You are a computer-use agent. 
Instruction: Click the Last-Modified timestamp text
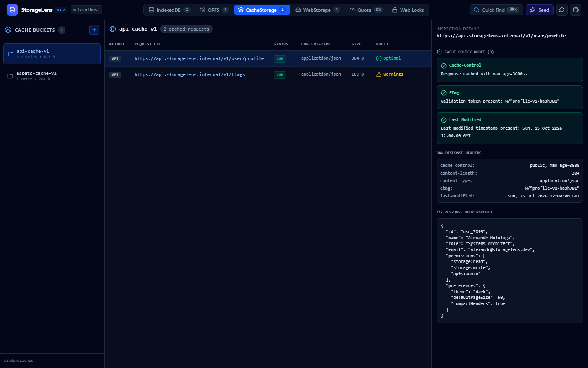coord(501,132)
